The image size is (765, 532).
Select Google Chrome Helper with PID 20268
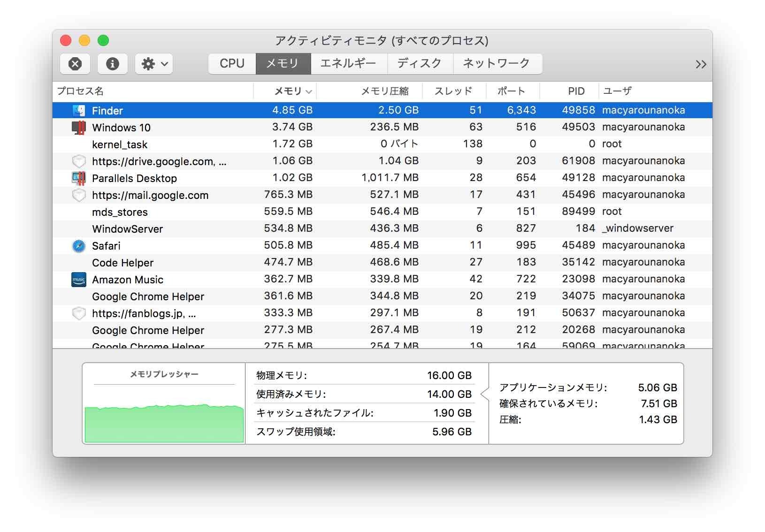point(382,330)
